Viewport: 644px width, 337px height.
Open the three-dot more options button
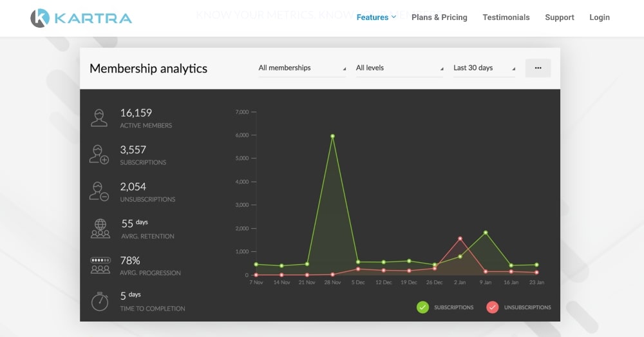538,68
